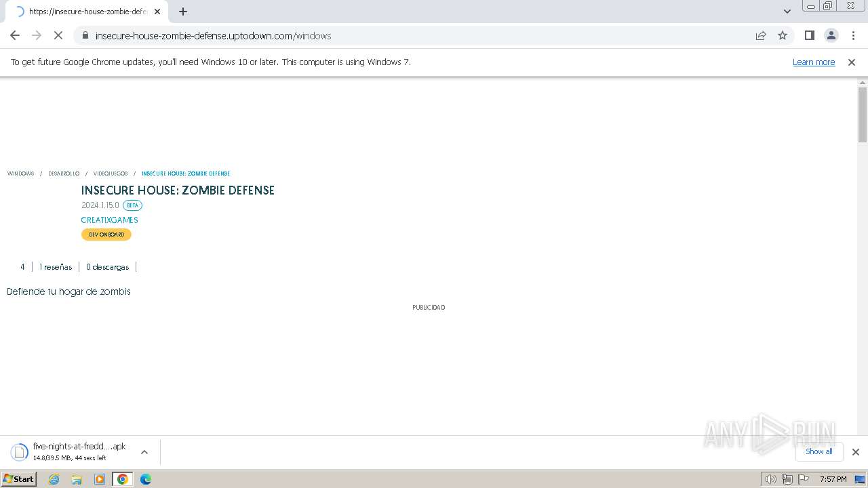Go to VIDEOJUEGOS breadcrumb
This screenshot has height=488, width=868.
click(x=111, y=174)
